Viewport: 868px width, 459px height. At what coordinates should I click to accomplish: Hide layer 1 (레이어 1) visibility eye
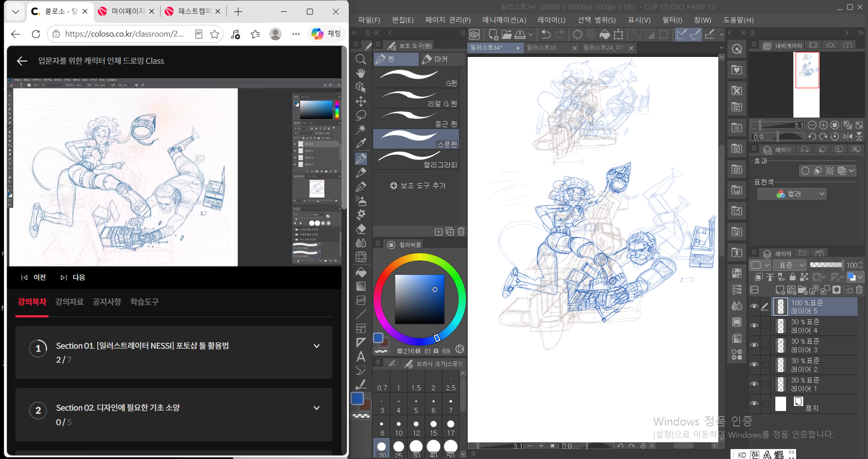pos(754,384)
